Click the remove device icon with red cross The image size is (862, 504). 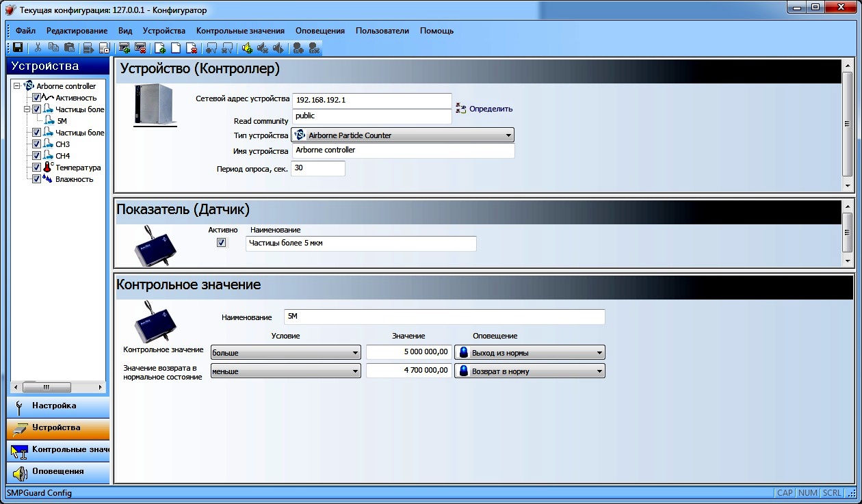pos(140,48)
